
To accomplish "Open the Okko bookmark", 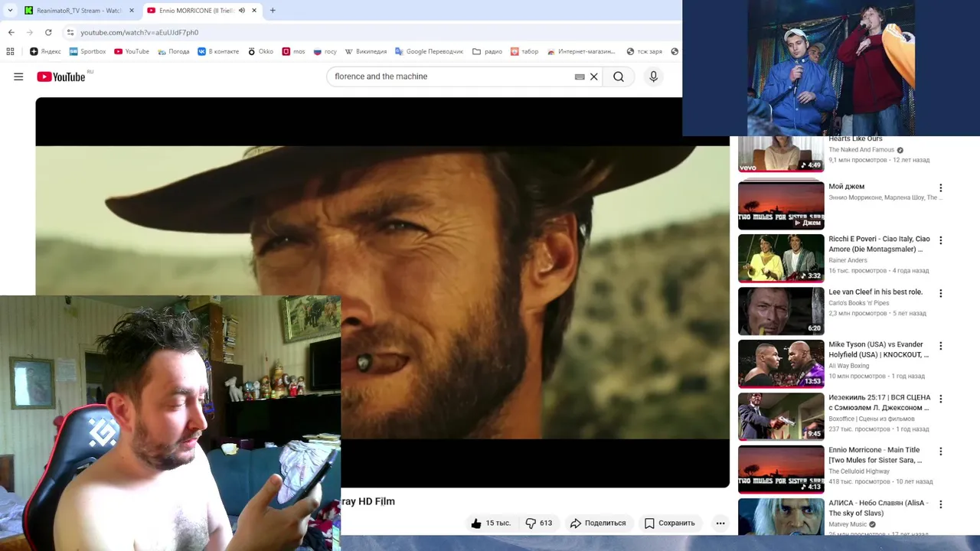I will 260,51.
